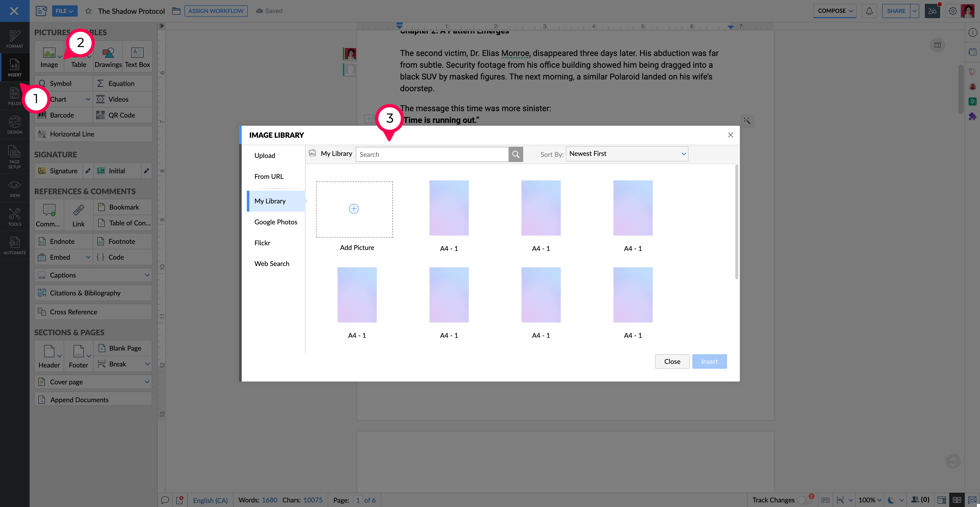Image resolution: width=980 pixels, height=507 pixels.
Task: Click the QR Code insert icon
Action: [100, 115]
